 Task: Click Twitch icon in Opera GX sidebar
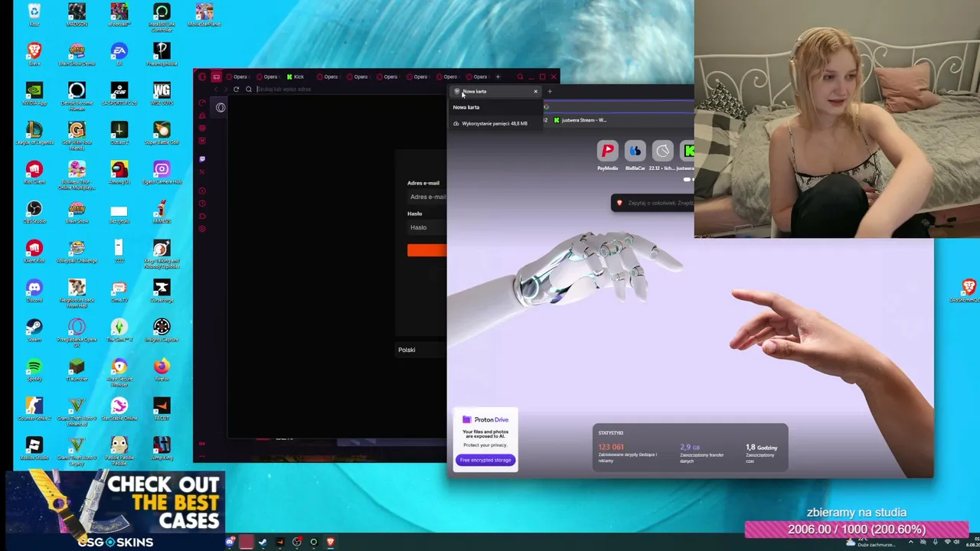(x=202, y=159)
